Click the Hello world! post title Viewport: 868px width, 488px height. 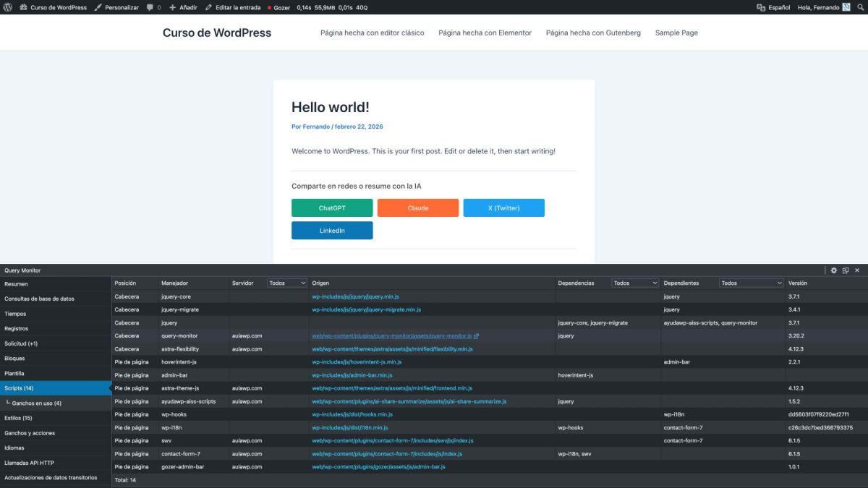(x=331, y=107)
